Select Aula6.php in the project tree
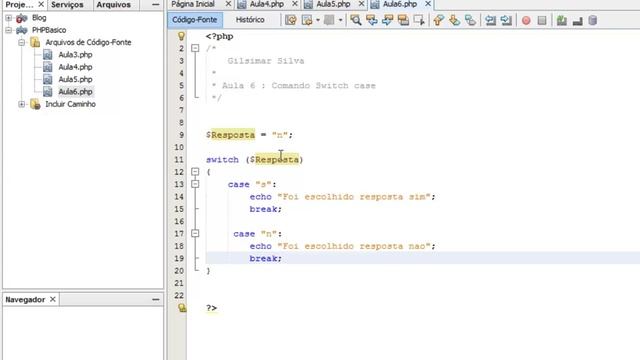640x360 pixels. (75, 91)
